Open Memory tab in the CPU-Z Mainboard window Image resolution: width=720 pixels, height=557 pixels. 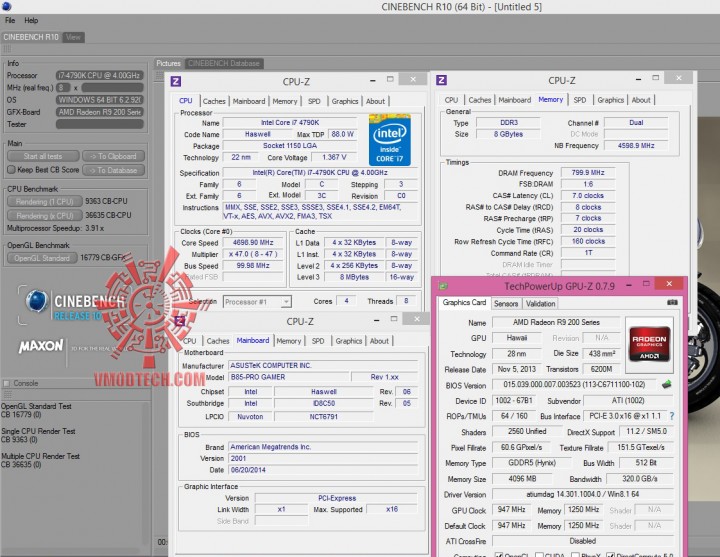pyautogui.click(x=289, y=341)
